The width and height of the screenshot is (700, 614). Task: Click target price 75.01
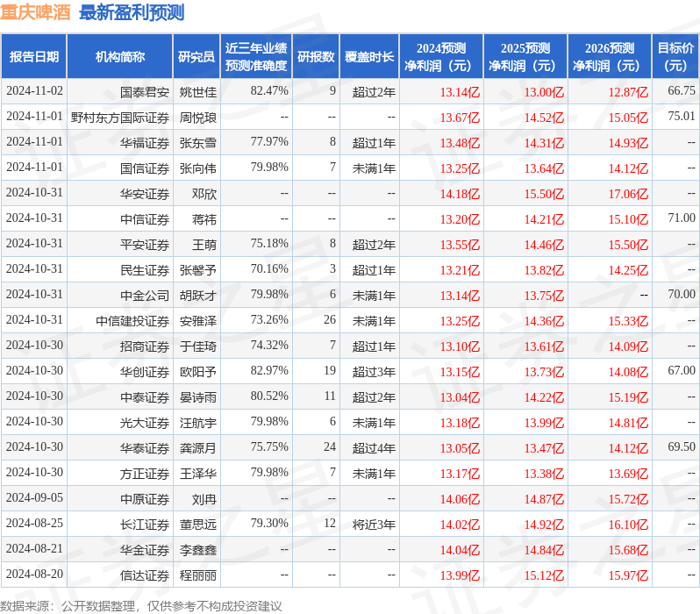click(x=682, y=116)
